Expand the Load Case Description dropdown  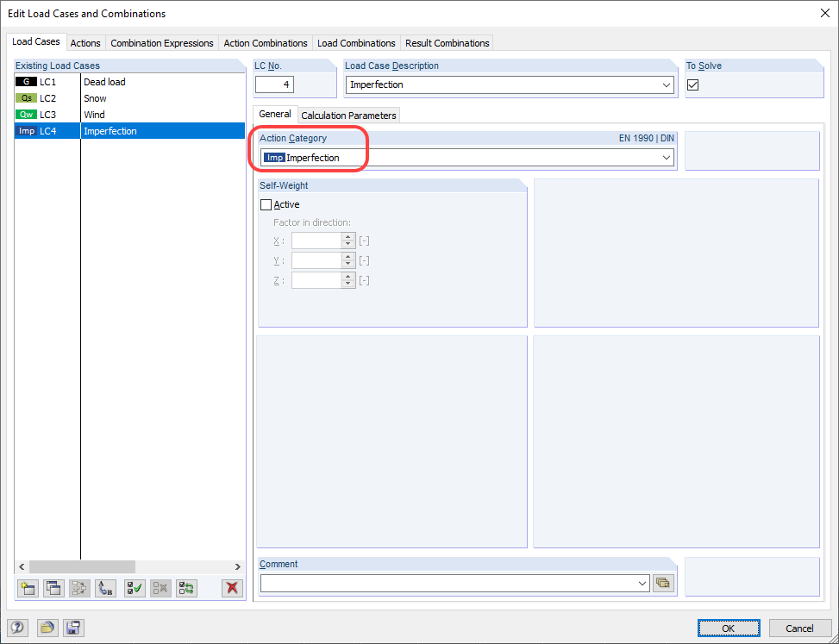[667, 85]
